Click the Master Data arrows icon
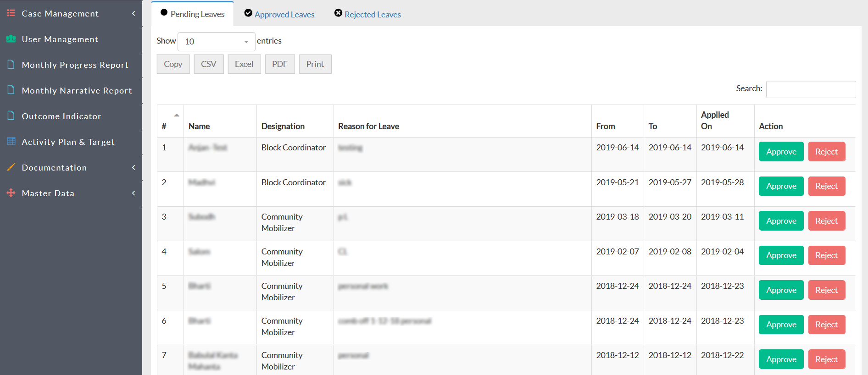Viewport: 868px width, 375px height. 11,193
